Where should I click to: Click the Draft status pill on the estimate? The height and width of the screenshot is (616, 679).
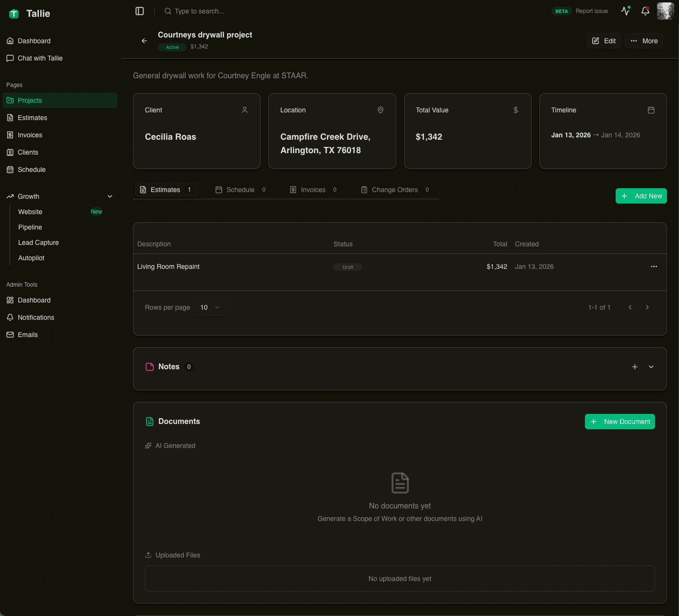[347, 266]
